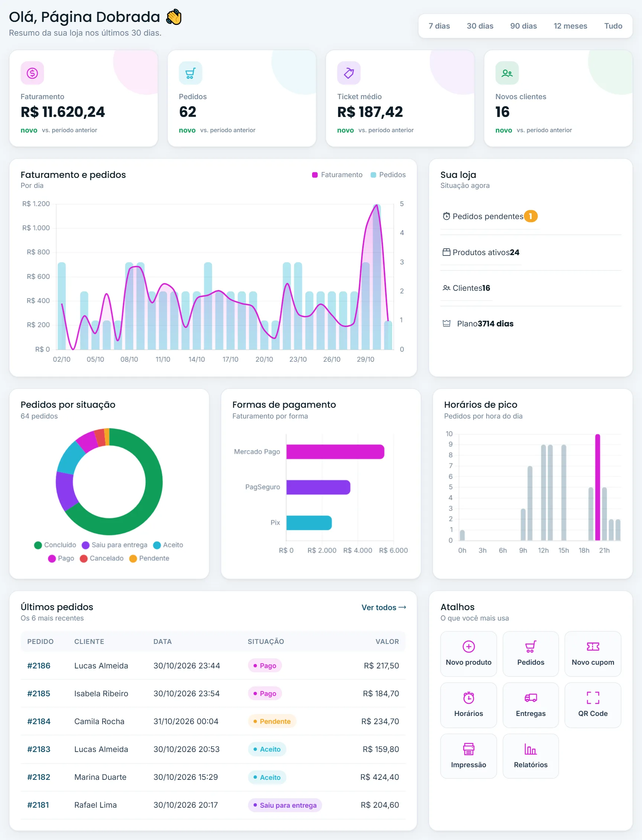Click the crown icon beside Plano

coord(446,323)
